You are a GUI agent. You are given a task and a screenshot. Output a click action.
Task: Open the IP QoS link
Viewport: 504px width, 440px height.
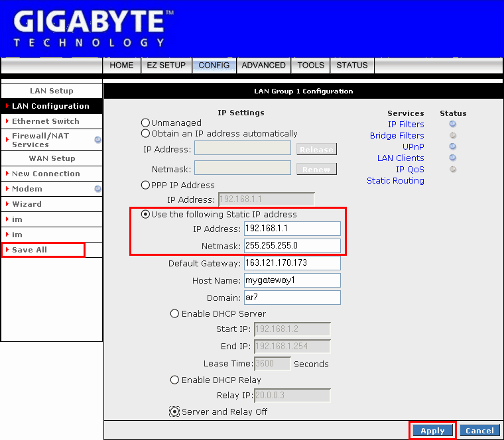click(410, 169)
